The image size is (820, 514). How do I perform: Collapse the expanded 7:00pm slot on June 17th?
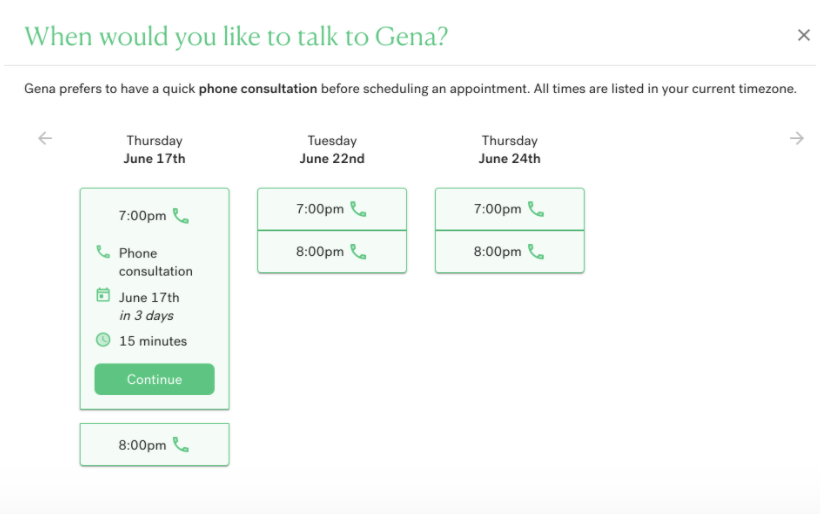click(154, 215)
